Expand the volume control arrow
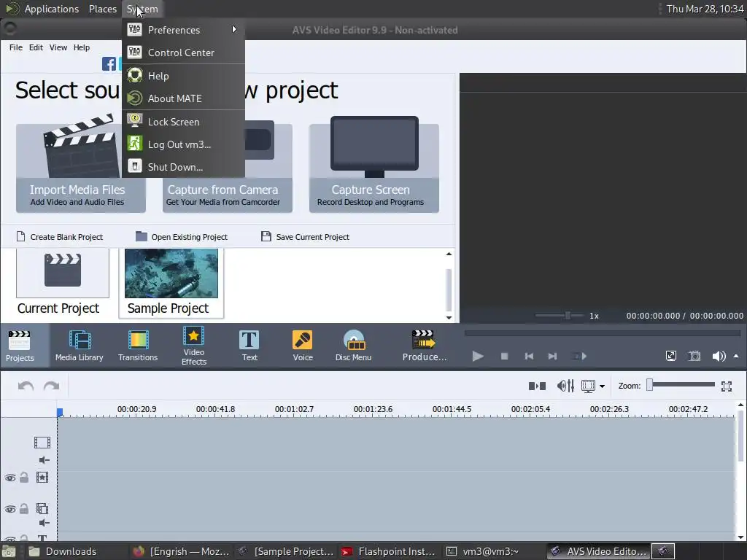Screen dimensions: 747x560 (x=736, y=356)
